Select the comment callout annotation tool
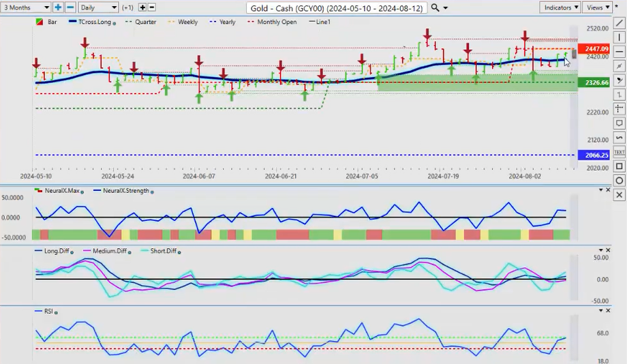Image resolution: width=627 pixels, height=364 pixels. [x=619, y=123]
